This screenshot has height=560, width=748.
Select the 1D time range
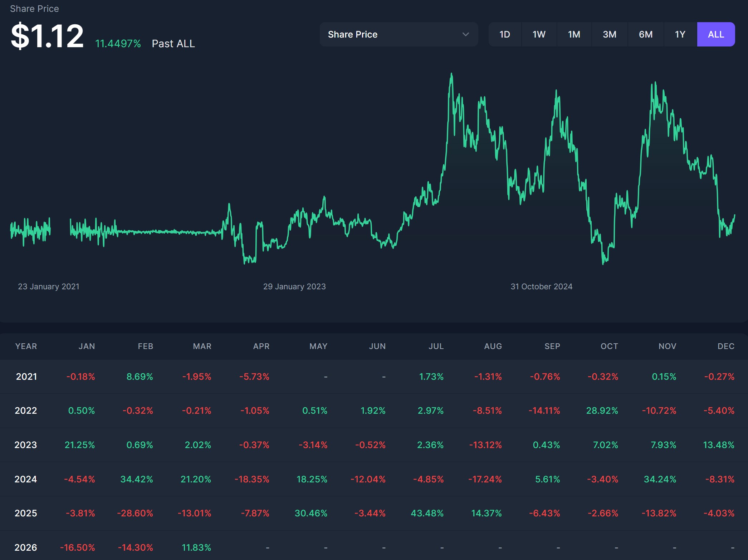pyautogui.click(x=504, y=34)
